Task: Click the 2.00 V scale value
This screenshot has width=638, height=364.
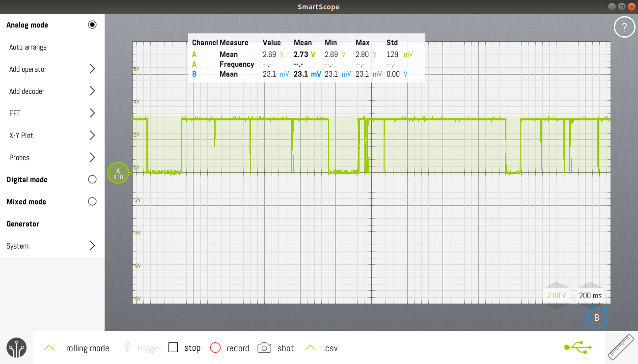Action: [x=556, y=296]
